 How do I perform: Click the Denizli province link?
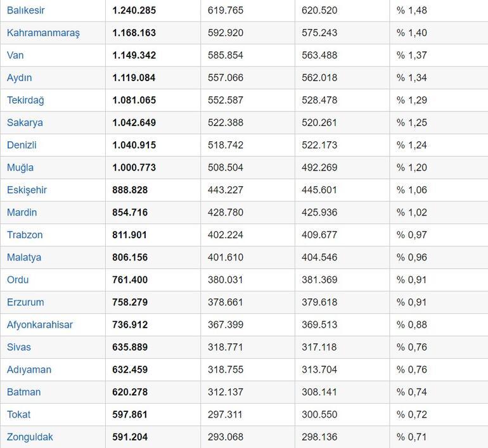(x=22, y=145)
